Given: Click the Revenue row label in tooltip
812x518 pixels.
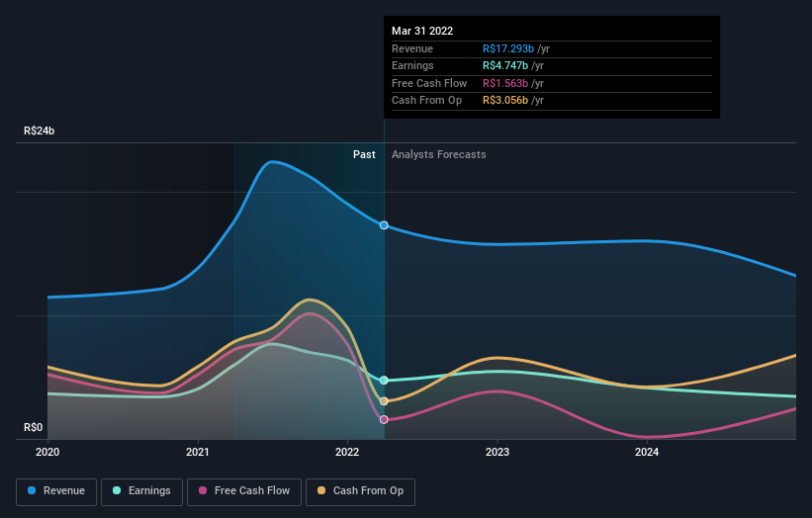Looking at the screenshot, I should [x=412, y=48].
